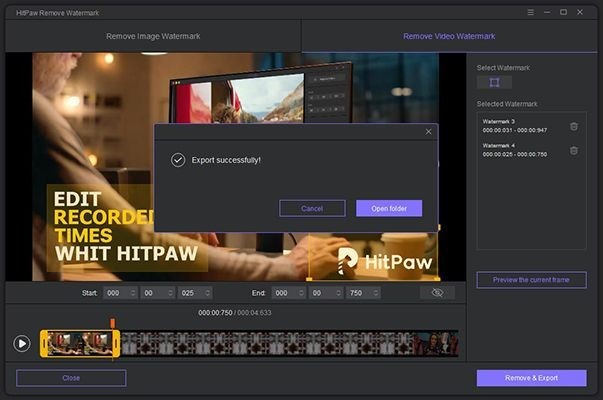Select the Remove Video Watermark tab
603x400 pixels.
point(449,36)
